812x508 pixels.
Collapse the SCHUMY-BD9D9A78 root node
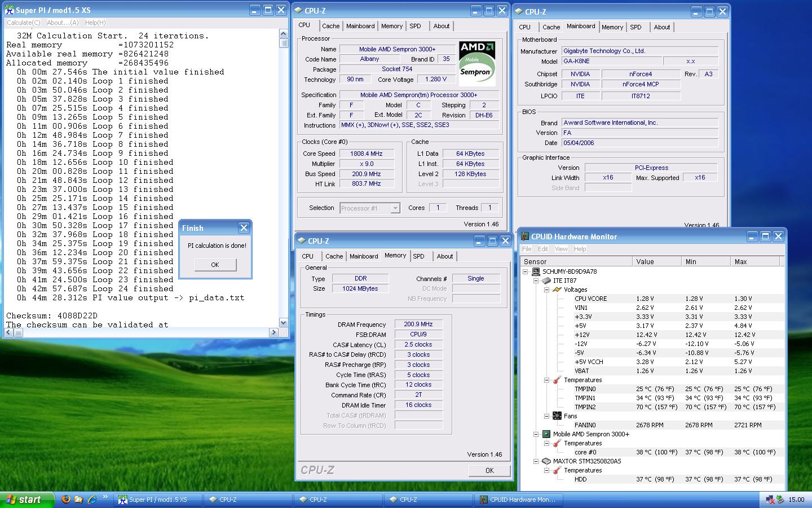pyautogui.click(x=526, y=271)
